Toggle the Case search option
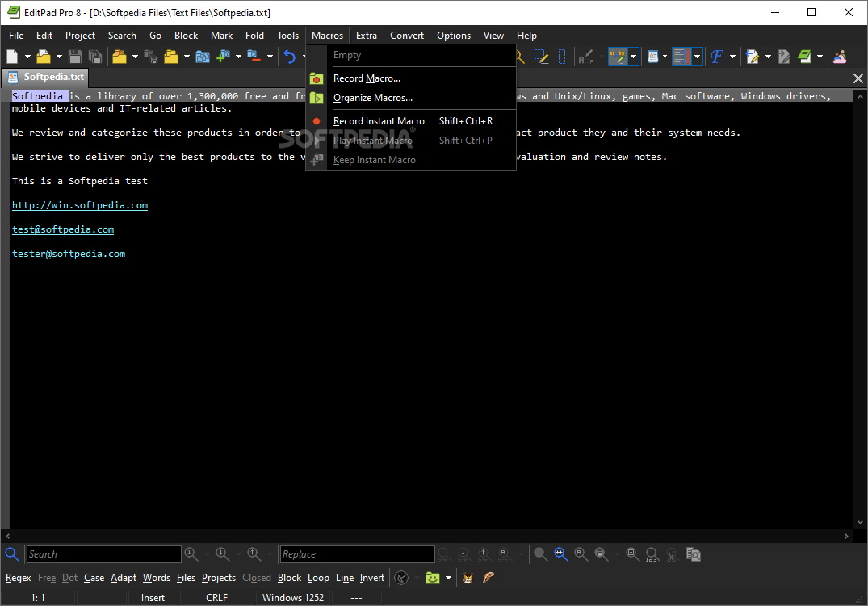The image size is (868, 606). coord(94,578)
